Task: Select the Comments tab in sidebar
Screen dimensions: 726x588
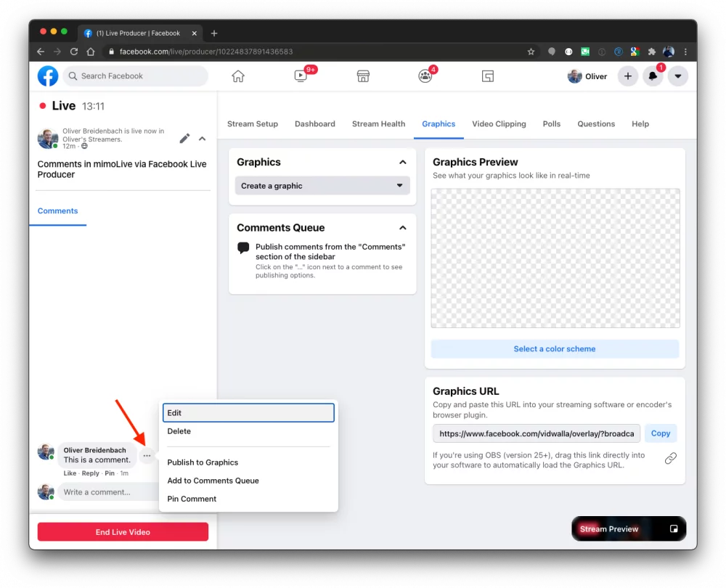Action: coord(57,211)
